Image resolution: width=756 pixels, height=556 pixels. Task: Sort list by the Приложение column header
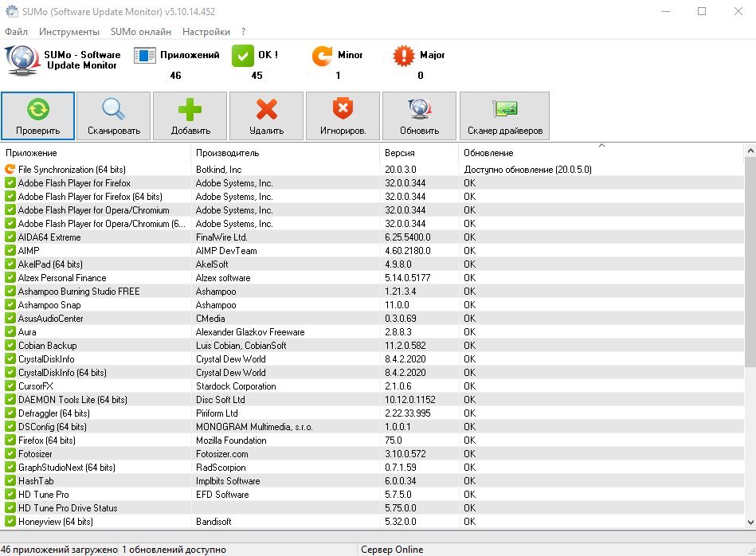pyautogui.click(x=32, y=153)
